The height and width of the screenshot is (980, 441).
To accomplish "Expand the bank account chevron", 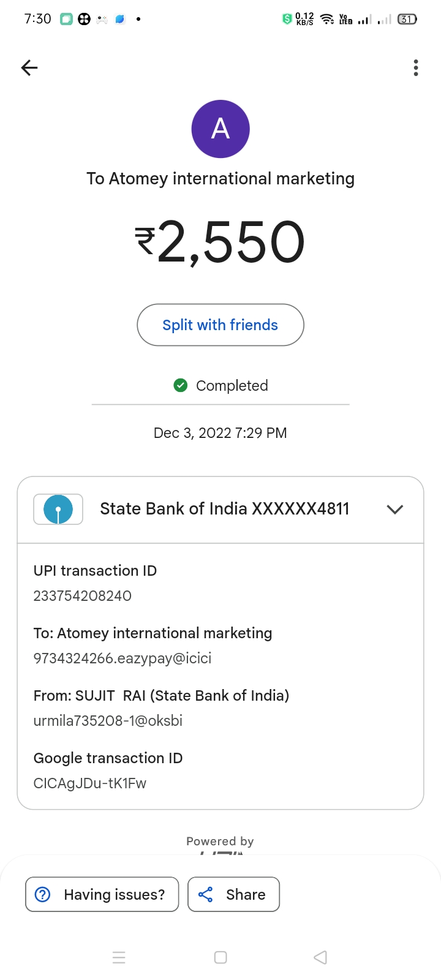I will point(395,509).
